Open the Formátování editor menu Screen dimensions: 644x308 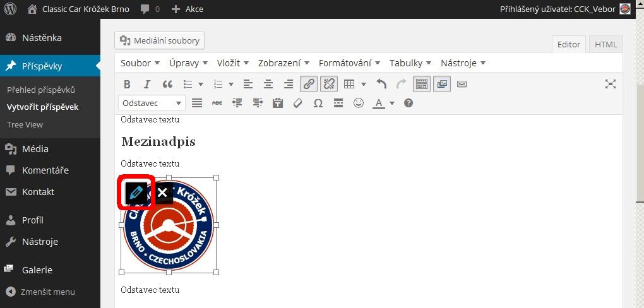pyautogui.click(x=350, y=63)
